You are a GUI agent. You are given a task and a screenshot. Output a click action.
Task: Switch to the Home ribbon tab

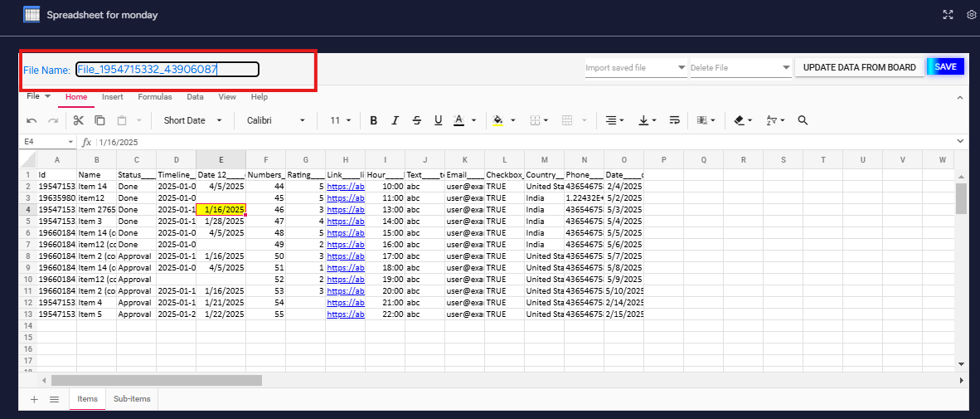pos(76,97)
